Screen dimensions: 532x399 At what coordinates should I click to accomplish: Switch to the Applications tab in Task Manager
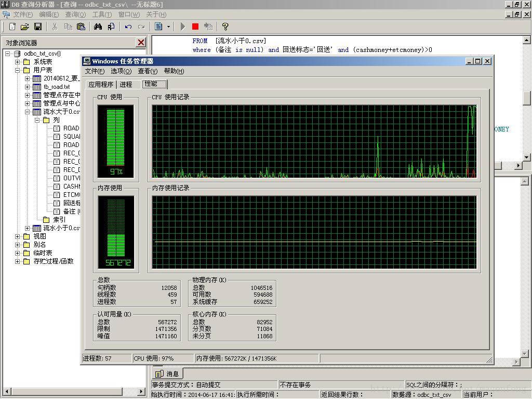101,85
